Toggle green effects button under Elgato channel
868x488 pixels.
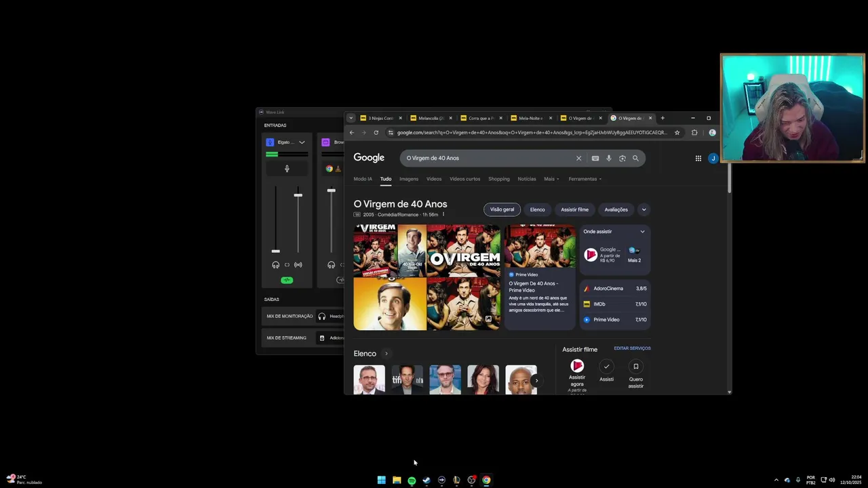[287, 280]
